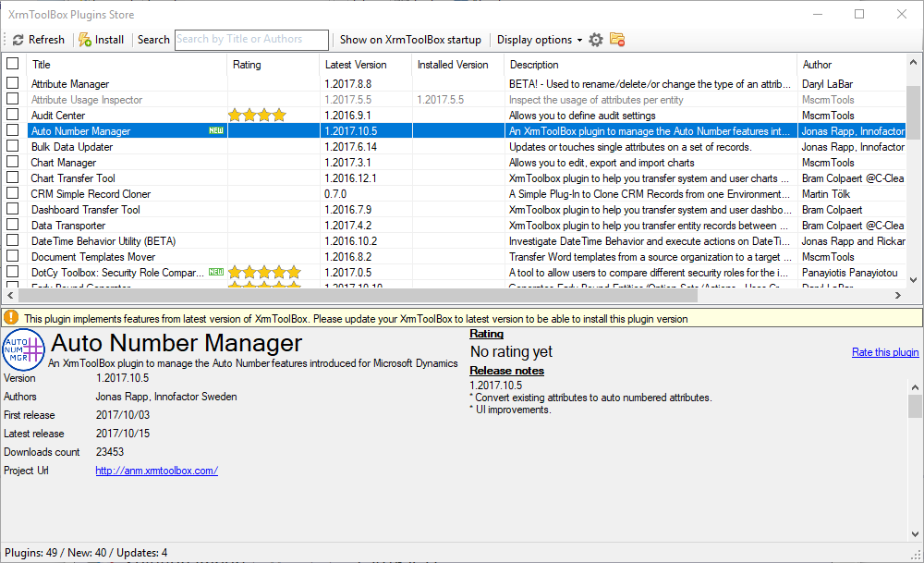Screen dimensions: 924x563
Task: Sort by the Author column header
Action: point(851,65)
